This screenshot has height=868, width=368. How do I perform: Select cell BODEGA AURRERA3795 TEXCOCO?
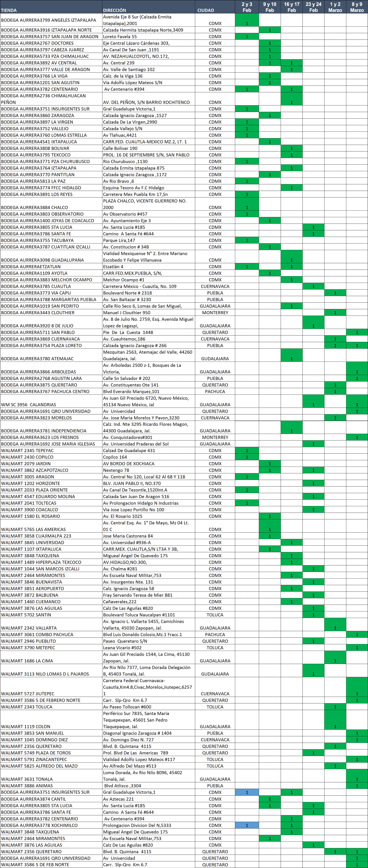(51, 155)
